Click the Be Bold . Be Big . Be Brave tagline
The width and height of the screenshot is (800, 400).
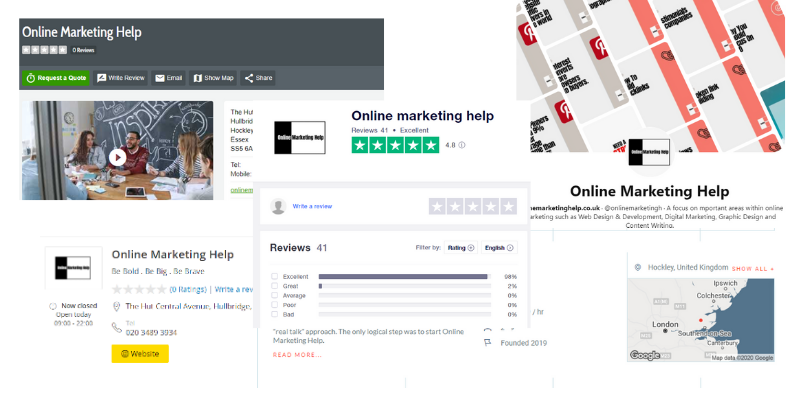click(158, 271)
